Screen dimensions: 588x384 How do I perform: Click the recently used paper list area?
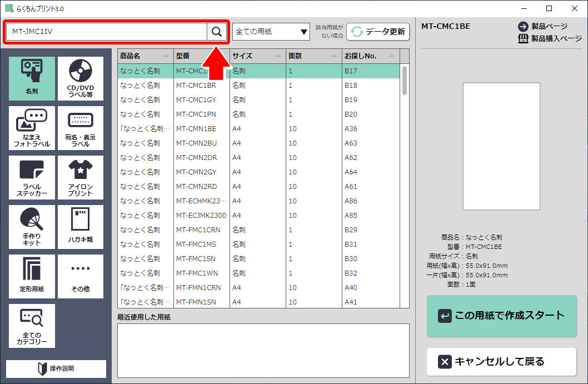pyautogui.click(x=263, y=351)
